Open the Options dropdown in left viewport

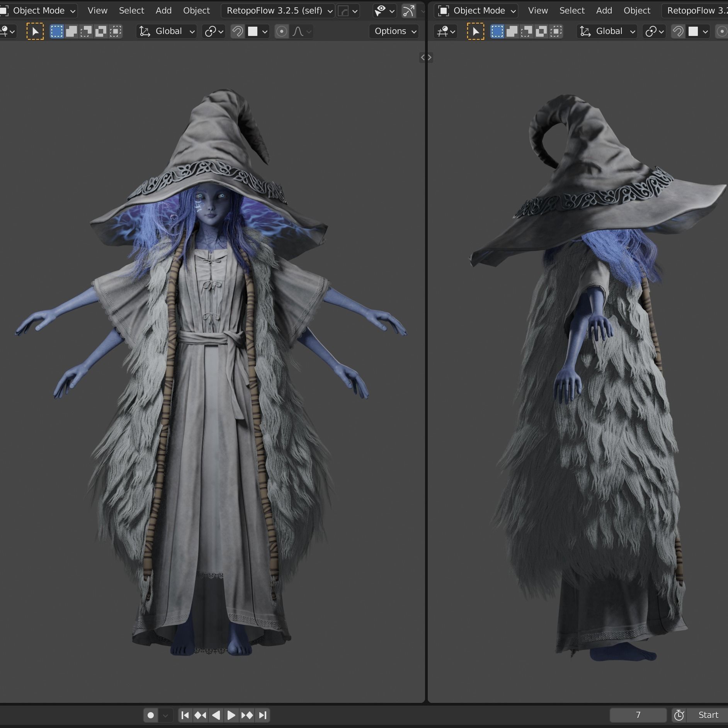click(x=394, y=31)
